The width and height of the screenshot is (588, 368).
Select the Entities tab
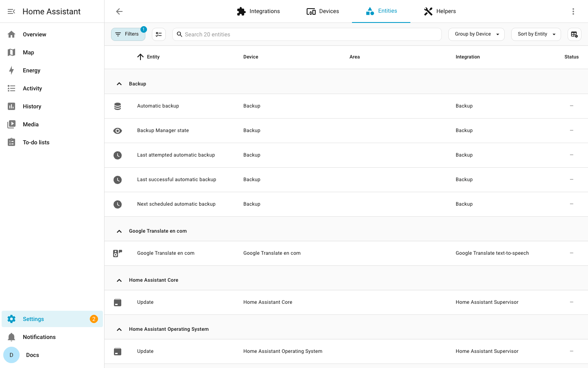click(381, 11)
